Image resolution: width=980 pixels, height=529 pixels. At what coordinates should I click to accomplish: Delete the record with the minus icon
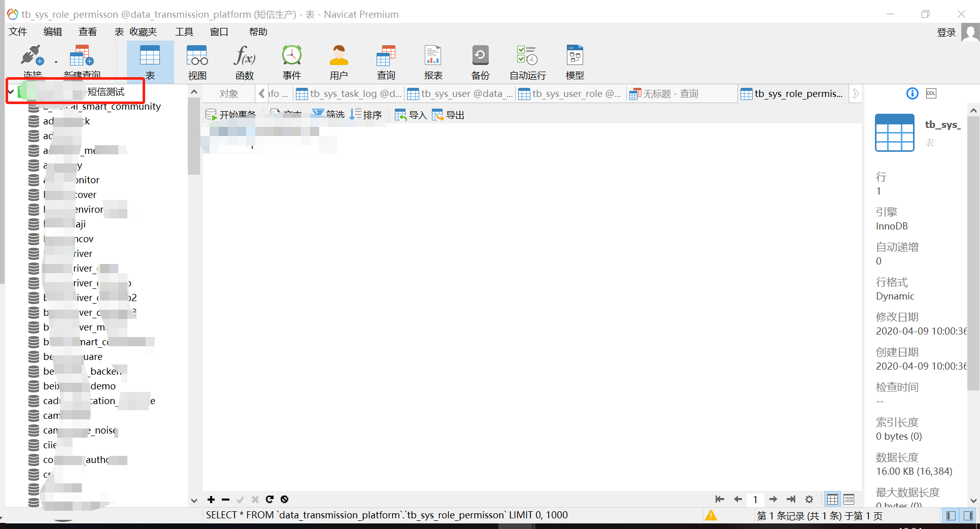(x=226, y=500)
